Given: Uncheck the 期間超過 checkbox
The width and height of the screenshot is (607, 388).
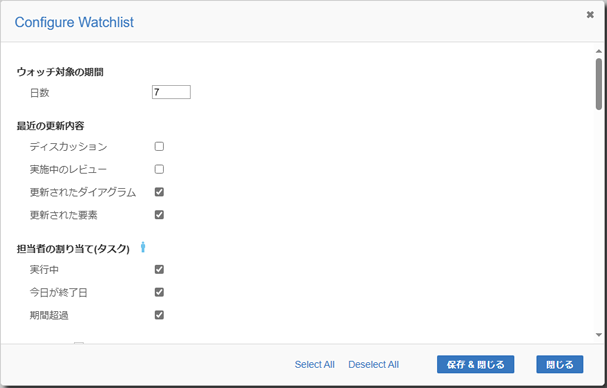Looking at the screenshot, I should point(159,315).
